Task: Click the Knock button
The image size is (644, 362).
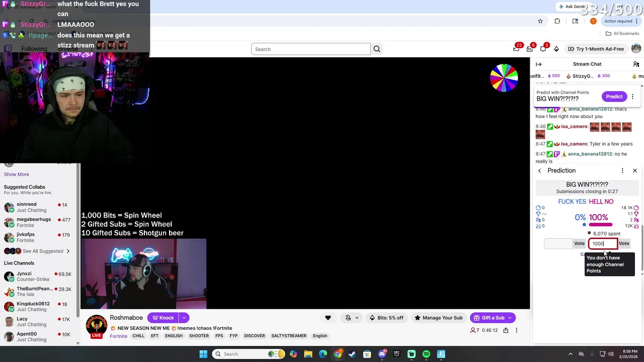Action: click(x=163, y=318)
